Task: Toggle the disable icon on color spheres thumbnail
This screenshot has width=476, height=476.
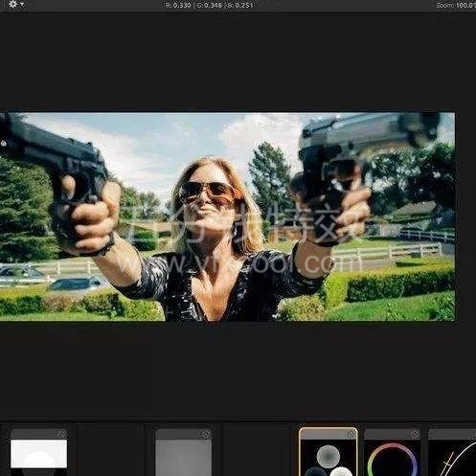Action: (x=351, y=434)
